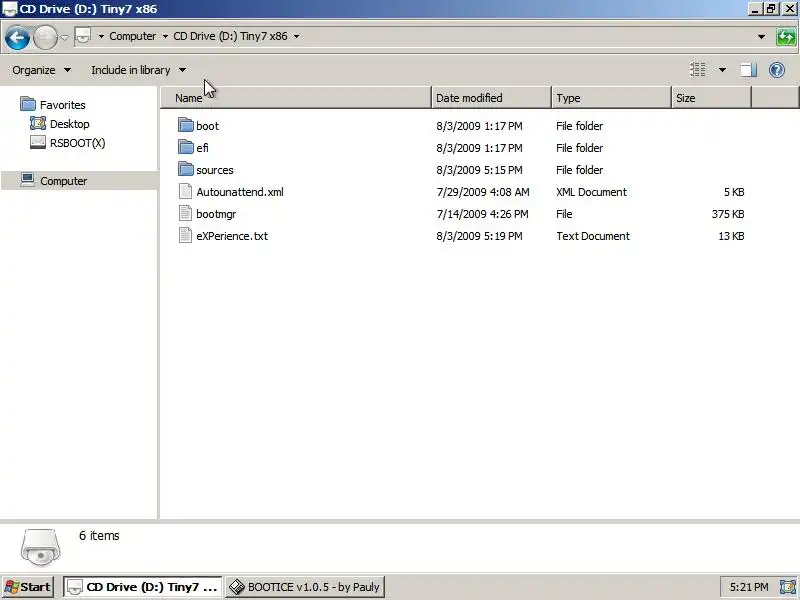The width and height of the screenshot is (800, 600).
Task: Click the Autounattend.xml file name
Action: pyautogui.click(x=240, y=192)
